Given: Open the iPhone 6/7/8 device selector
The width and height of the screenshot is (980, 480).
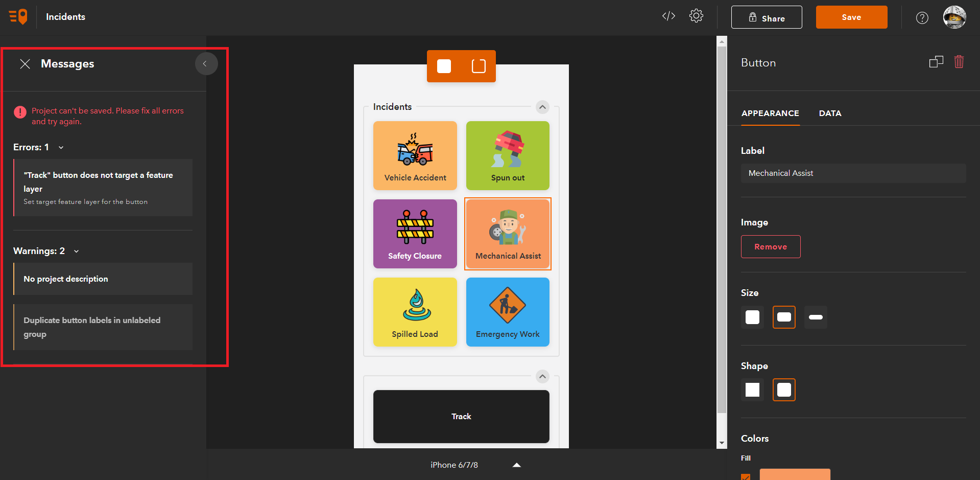Looking at the screenshot, I should tap(516, 465).
